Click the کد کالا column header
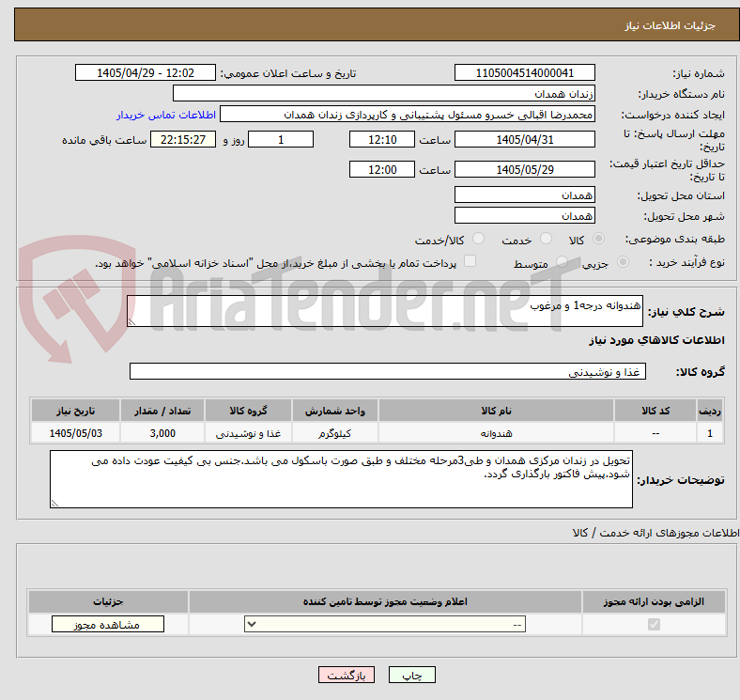 pyautogui.click(x=655, y=411)
